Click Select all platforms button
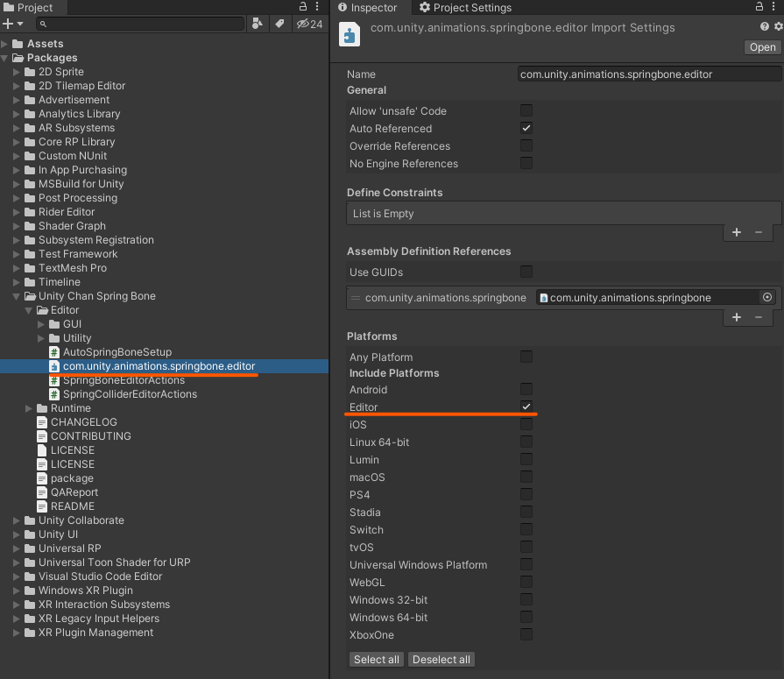Image resolution: width=784 pixels, height=679 pixels. click(377, 660)
